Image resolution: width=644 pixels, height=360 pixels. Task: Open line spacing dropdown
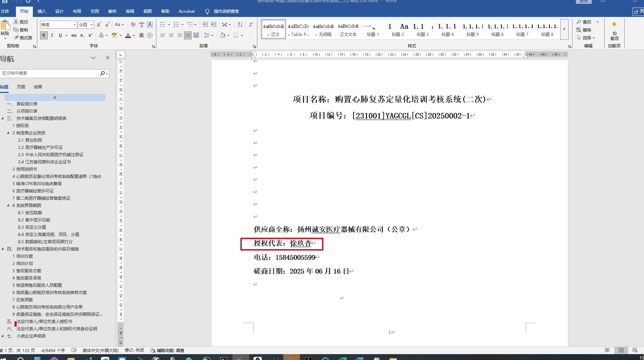click(209, 35)
